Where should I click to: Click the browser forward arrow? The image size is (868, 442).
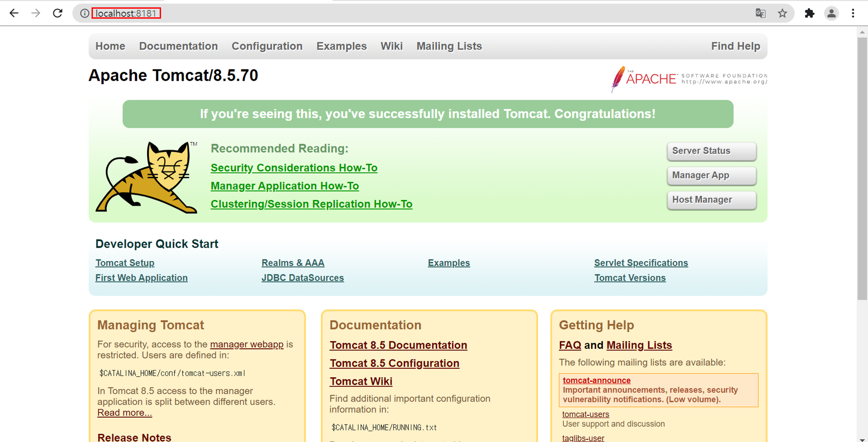pos(36,13)
